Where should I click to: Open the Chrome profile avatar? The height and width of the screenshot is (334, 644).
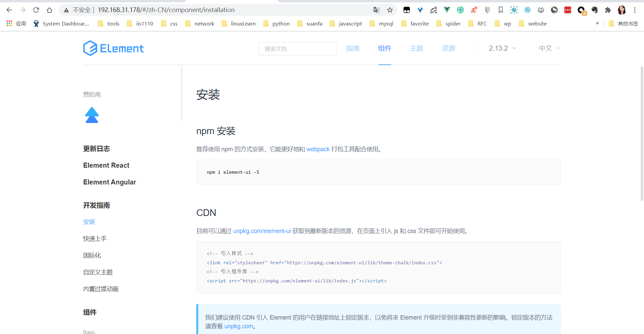coord(622,10)
